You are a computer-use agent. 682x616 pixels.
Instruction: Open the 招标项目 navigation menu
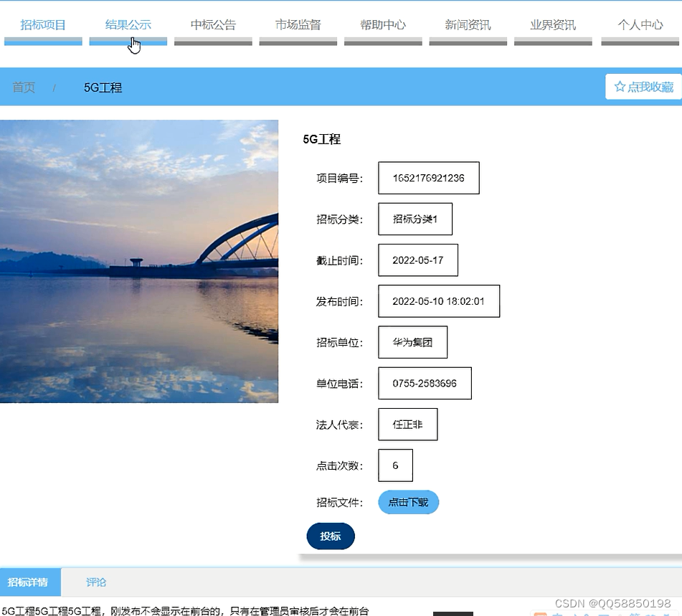point(43,24)
